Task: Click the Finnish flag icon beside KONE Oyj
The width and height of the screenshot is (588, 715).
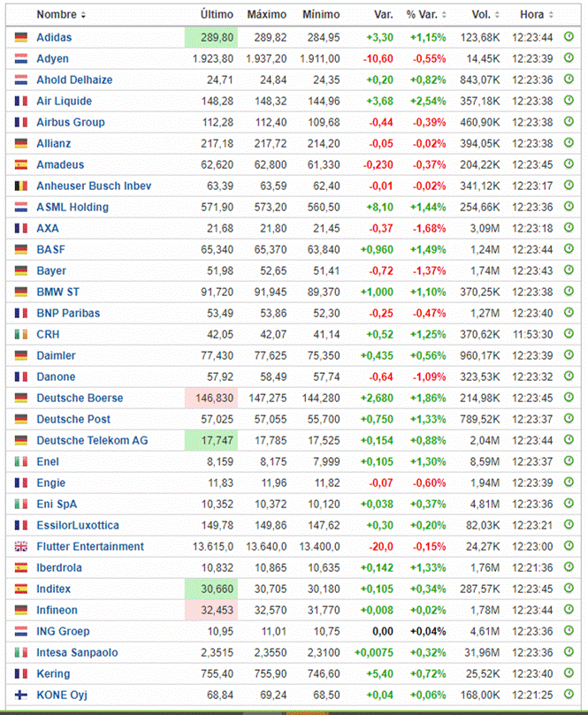Action: click(x=20, y=695)
